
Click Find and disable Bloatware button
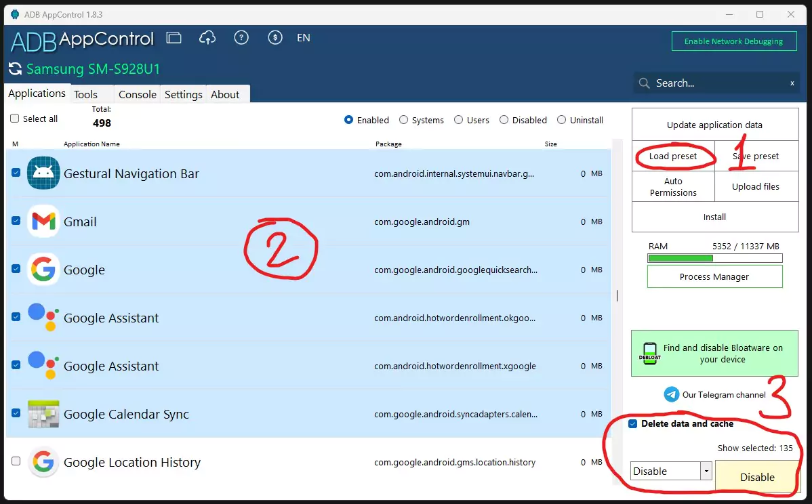click(714, 354)
